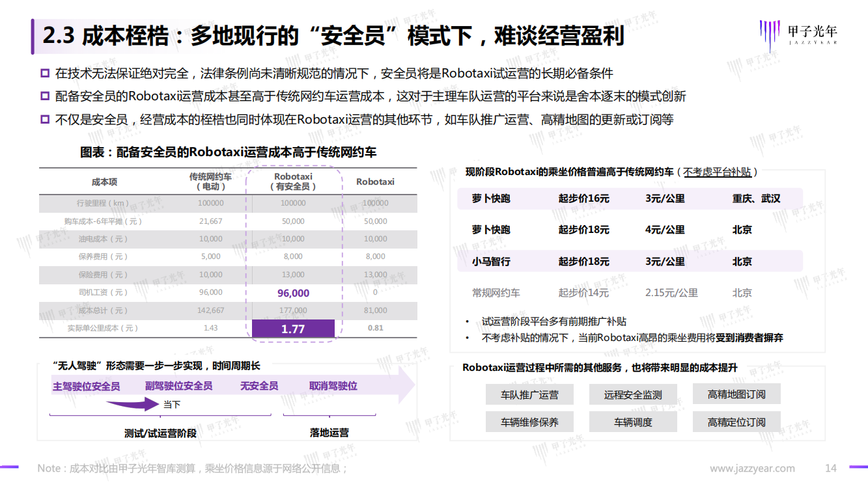The width and height of the screenshot is (868, 488).
Task: Click the 4元/公里 price entry
Action: pyautogui.click(x=665, y=230)
